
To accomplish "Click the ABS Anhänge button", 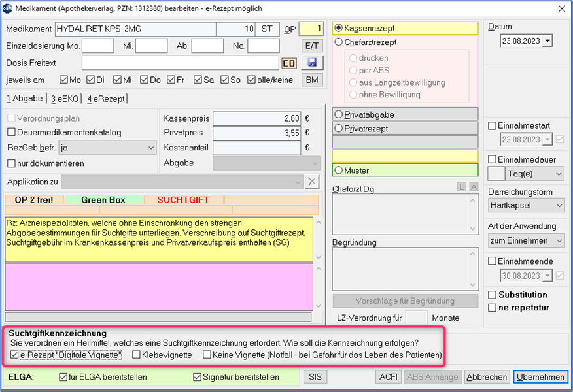I will [x=432, y=377].
